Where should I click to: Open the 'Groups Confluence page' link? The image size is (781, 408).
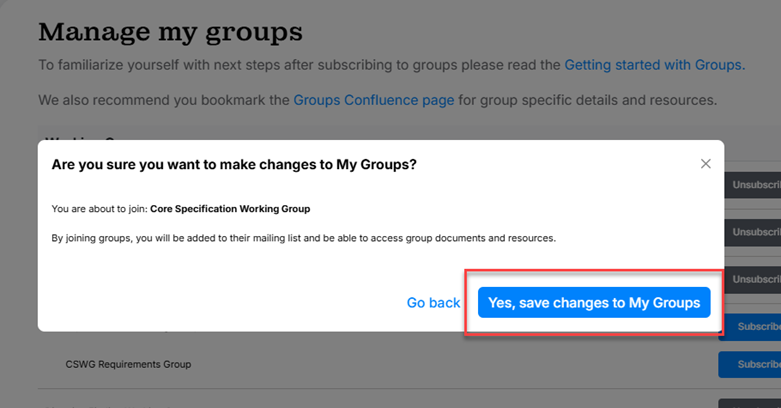[374, 100]
